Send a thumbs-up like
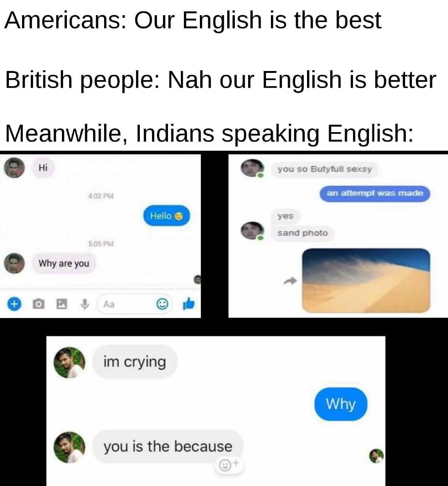The image size is (448, 486). [x=189, y=303]
